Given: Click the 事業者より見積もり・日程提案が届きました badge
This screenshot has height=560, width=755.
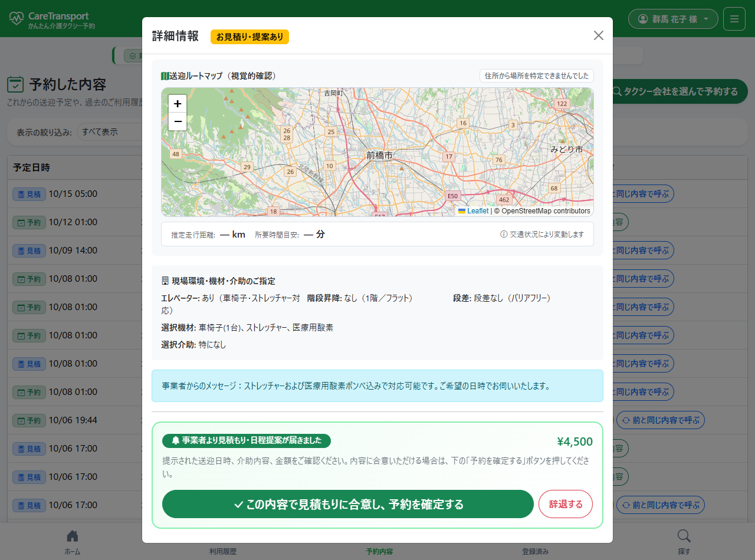Looking at the screenshot, I should [x=247, y=440].
